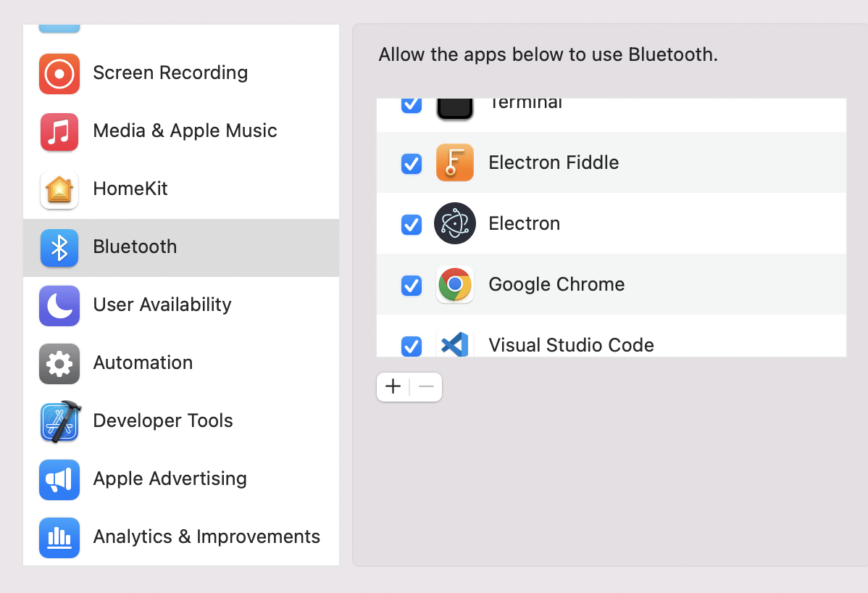Disable Visual Studio Code Bluetooth permission
Screen dimensions: 868x593
tap(411, 347)
